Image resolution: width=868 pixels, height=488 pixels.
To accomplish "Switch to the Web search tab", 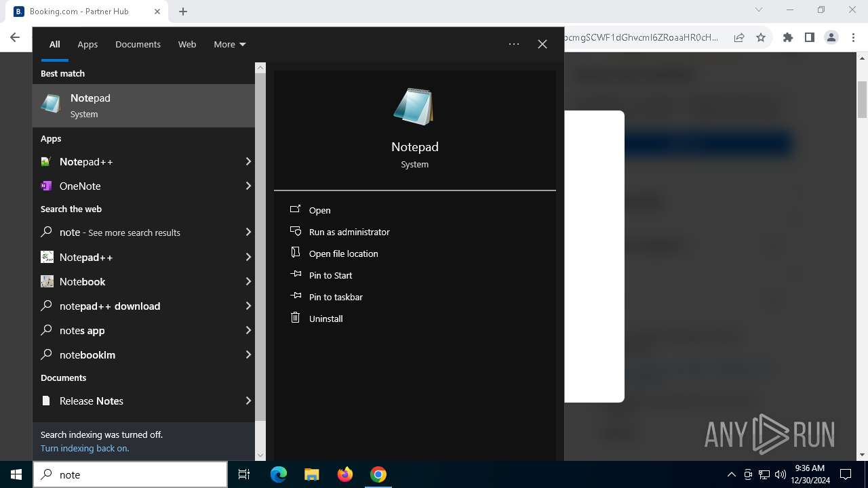I will [x=187, y=44].
